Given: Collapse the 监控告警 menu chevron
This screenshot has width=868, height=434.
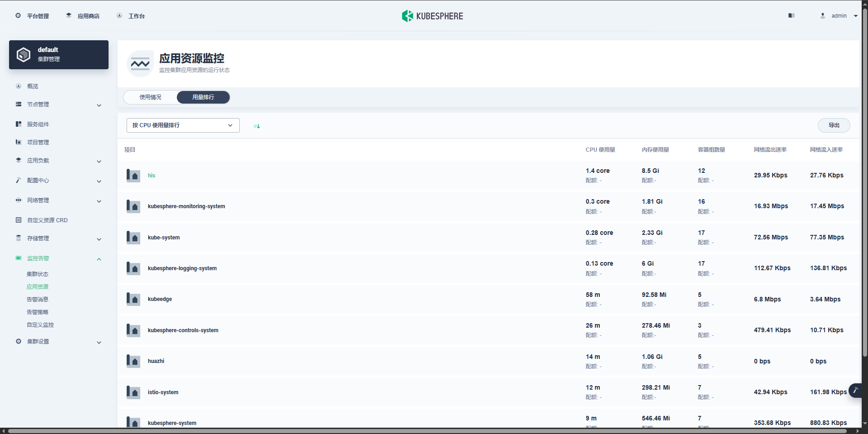Looking at the screenshot, I should click(x=99, y=259).
